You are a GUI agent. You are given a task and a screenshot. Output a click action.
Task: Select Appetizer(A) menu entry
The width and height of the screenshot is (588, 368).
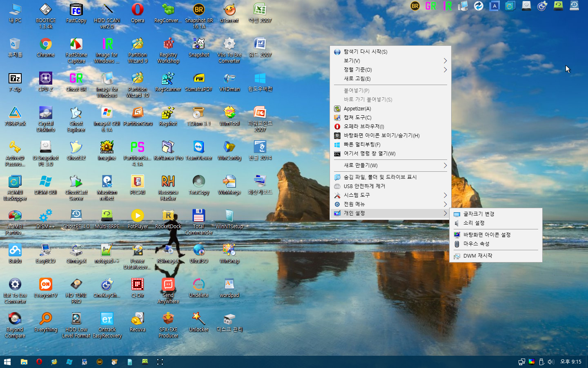point(390,108)
